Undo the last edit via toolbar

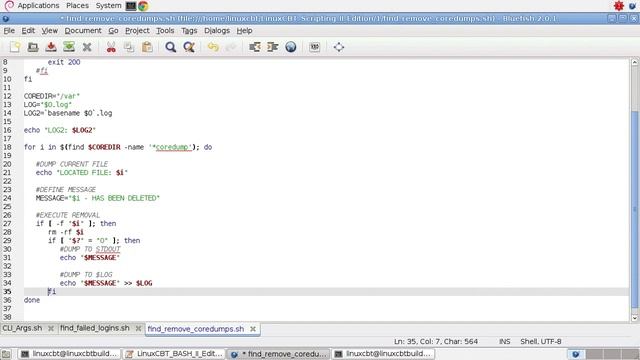213,47
